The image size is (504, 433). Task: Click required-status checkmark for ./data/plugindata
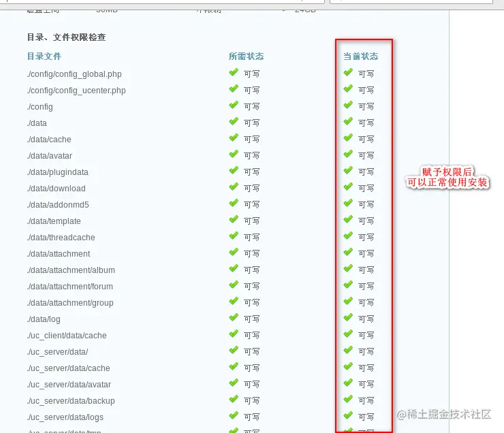click(x=234, y=171)
